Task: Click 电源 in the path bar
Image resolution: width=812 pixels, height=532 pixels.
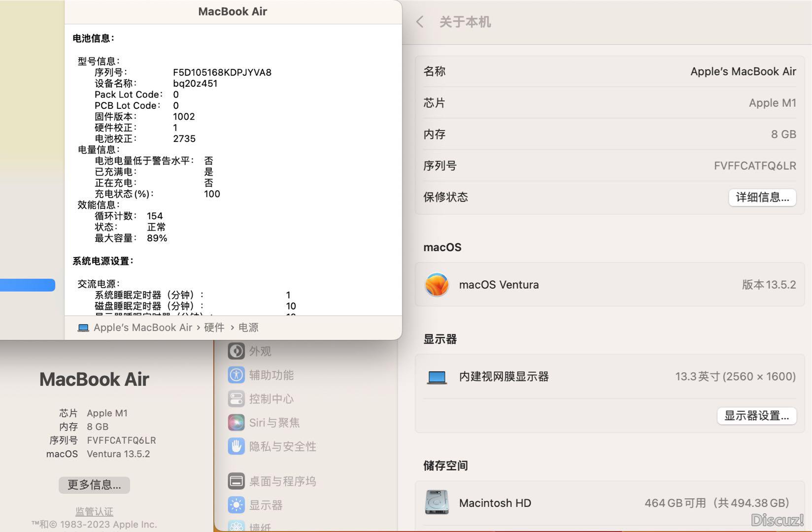Action: (x=248, y=328)
